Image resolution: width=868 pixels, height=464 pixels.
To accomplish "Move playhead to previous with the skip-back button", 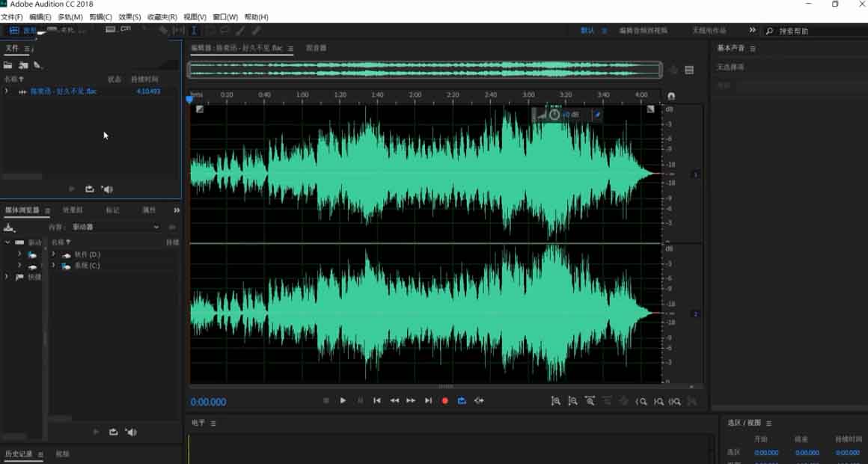I will click(x=377, y=401).
